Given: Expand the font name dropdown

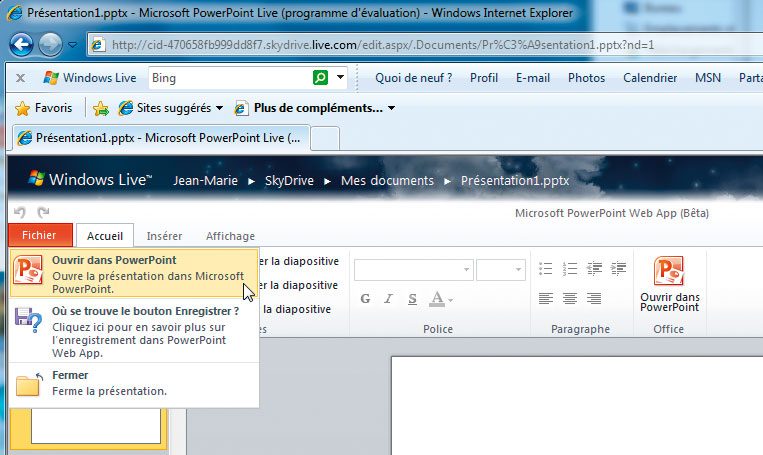Looking at the screenshot, I should [465, 270].
